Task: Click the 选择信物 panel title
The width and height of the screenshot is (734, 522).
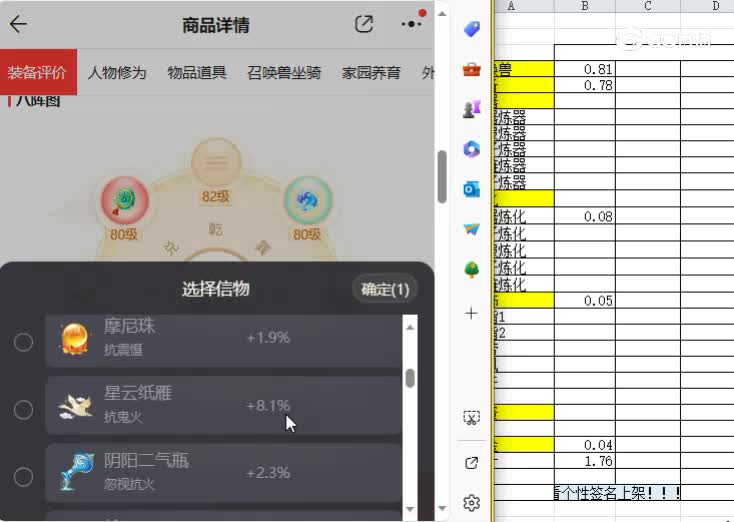Action: click(x=216, y=289)
